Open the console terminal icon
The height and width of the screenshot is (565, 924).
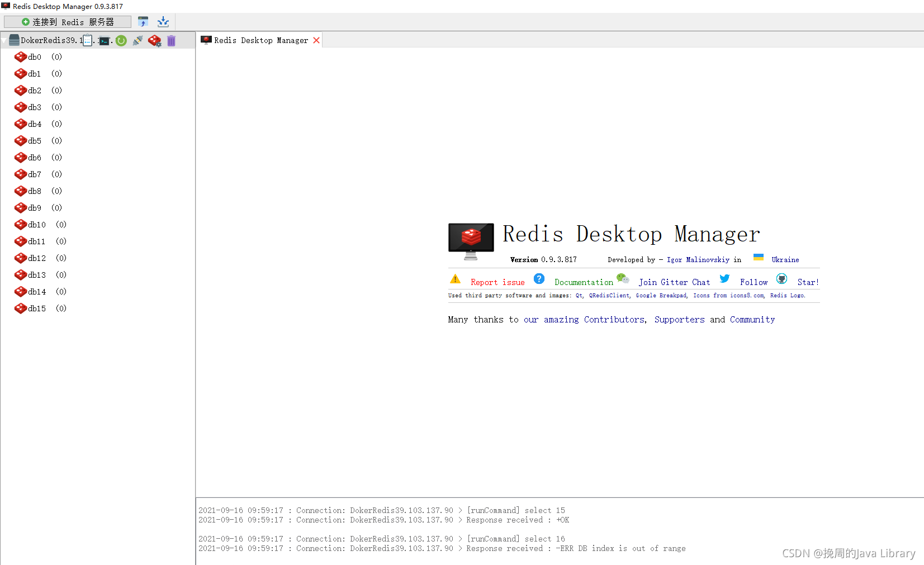click(104, 41)
